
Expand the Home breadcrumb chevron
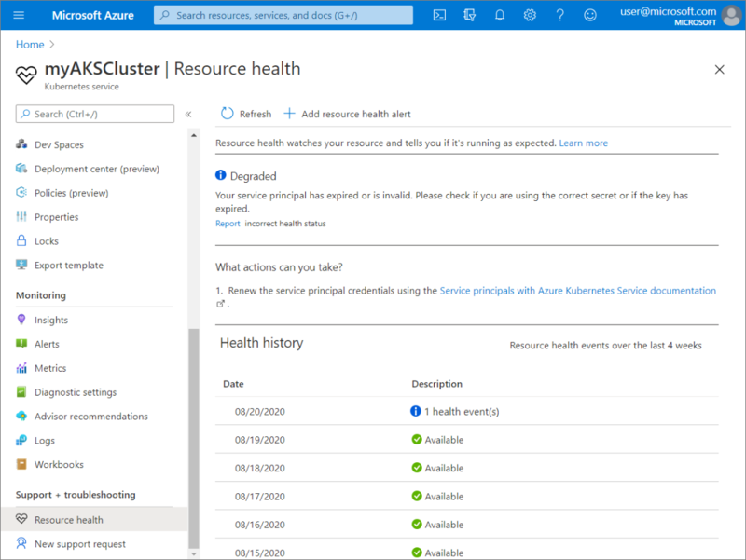tap(52, 44)
